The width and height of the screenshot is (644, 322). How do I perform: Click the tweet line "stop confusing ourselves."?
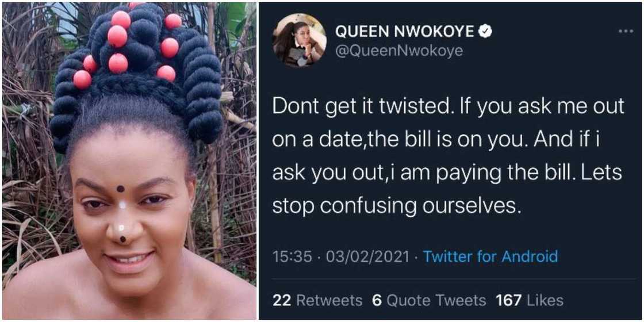click(397, 206)
